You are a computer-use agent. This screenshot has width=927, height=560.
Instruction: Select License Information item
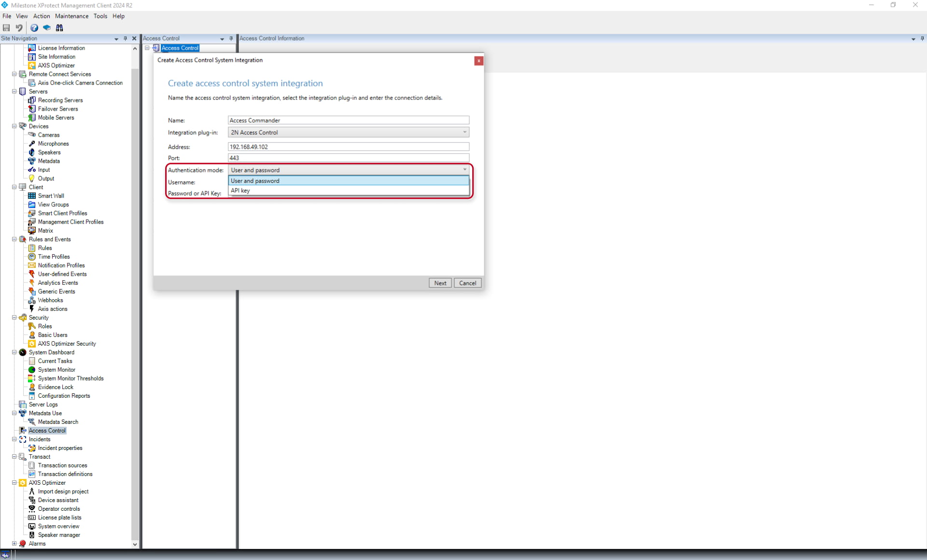61,48
